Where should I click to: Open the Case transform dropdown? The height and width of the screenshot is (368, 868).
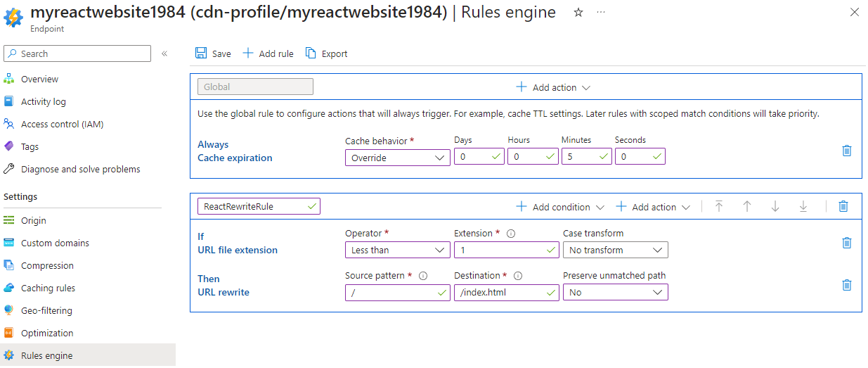616,250
